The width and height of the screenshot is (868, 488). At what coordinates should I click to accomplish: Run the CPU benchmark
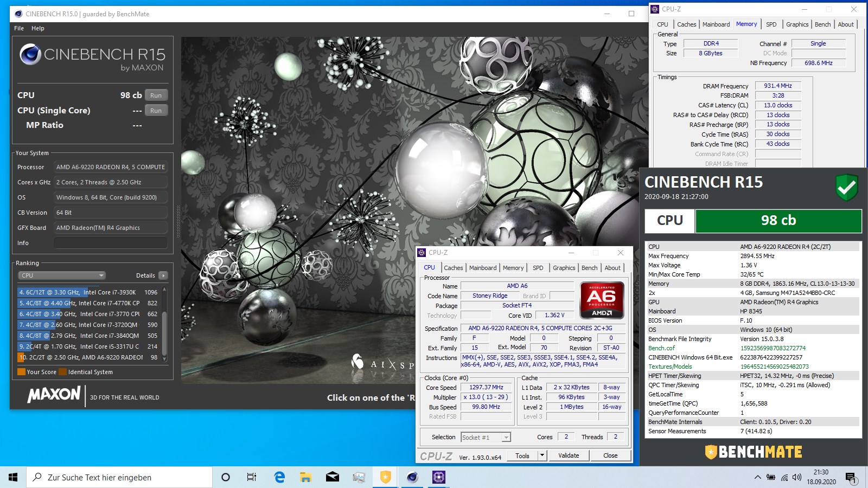[x=156, y=95]
